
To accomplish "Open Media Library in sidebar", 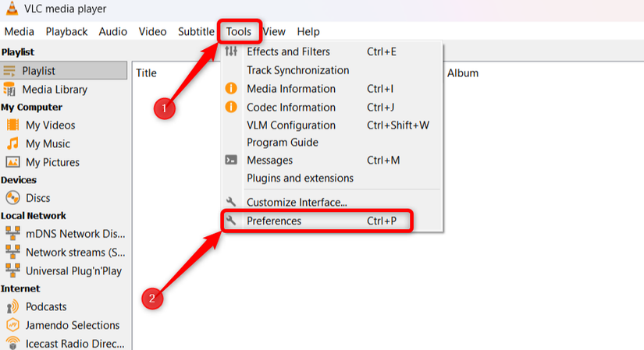I will [x=55, y=90].
